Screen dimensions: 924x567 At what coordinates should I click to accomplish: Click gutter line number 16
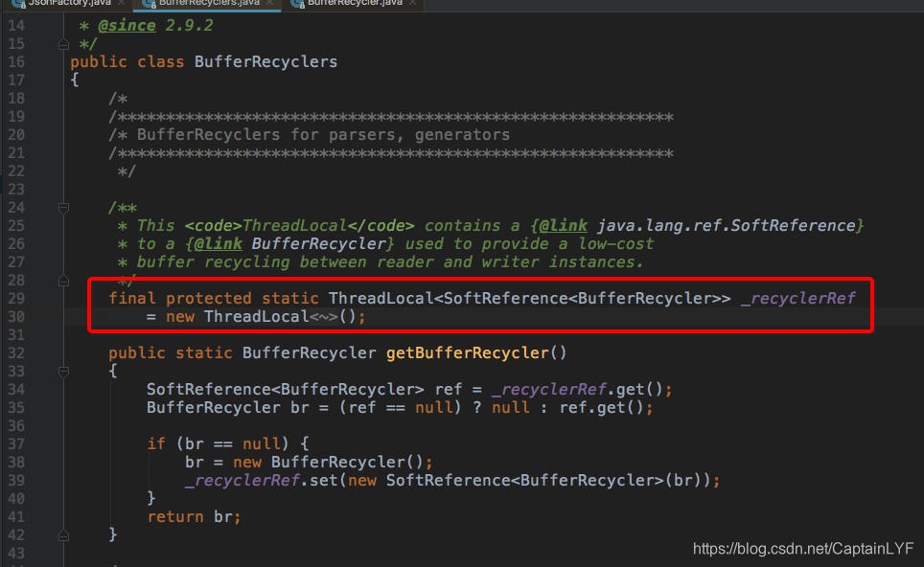(x=16, y=62)
